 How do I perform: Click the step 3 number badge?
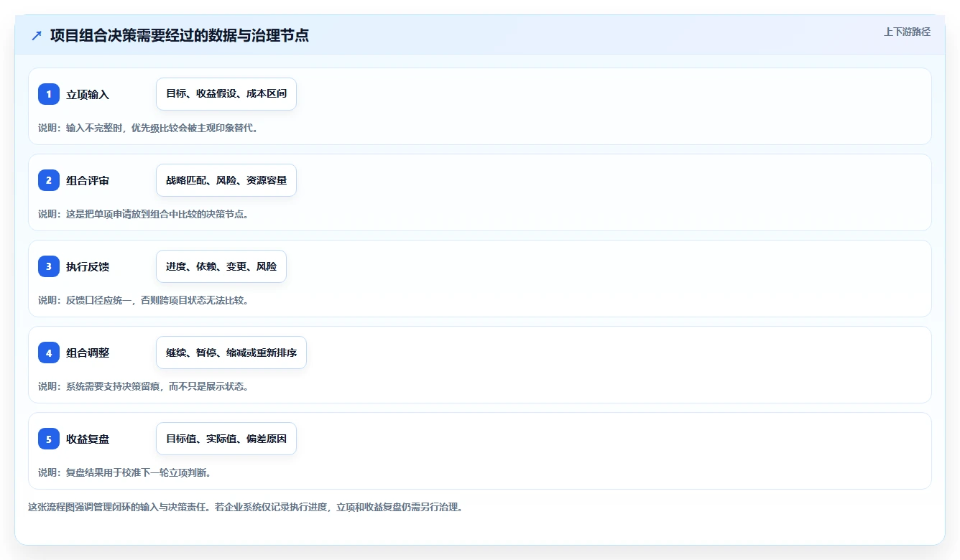(49, 266)
